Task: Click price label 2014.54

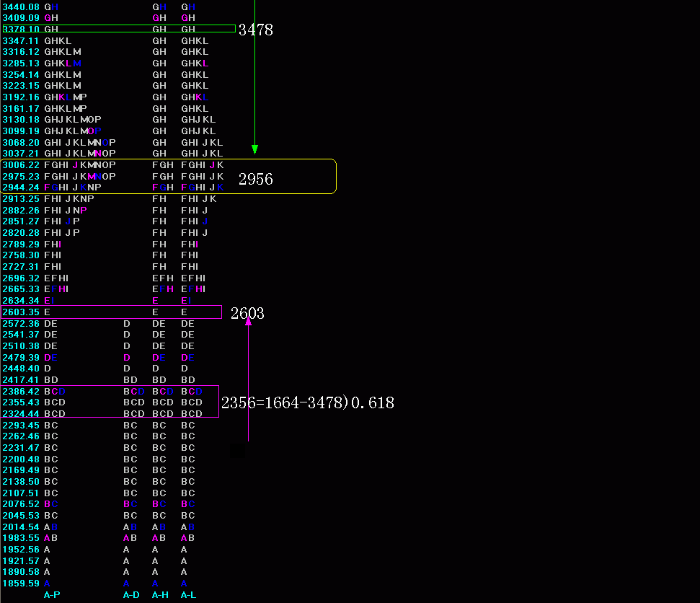Action: click(x=21, y=527)
